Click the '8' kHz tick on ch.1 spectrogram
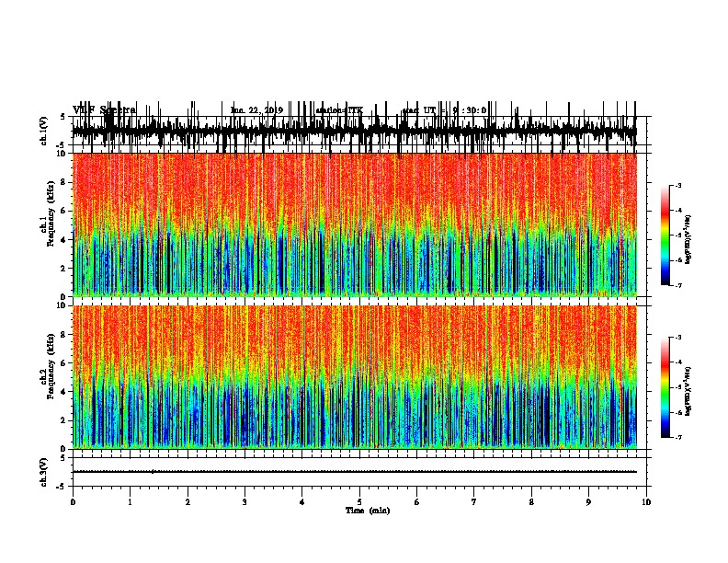This screenshot has width=728, height=563. click(x=63, y=182)
